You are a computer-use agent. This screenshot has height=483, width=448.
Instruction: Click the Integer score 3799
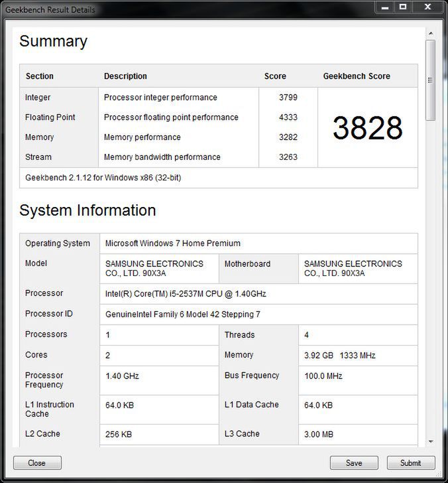[288, 98]
